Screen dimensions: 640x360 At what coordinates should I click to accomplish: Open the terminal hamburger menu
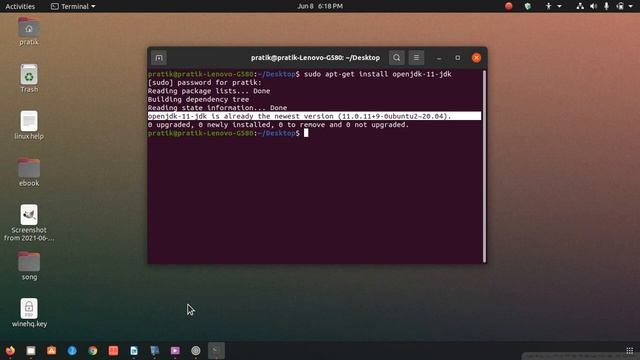416,58
